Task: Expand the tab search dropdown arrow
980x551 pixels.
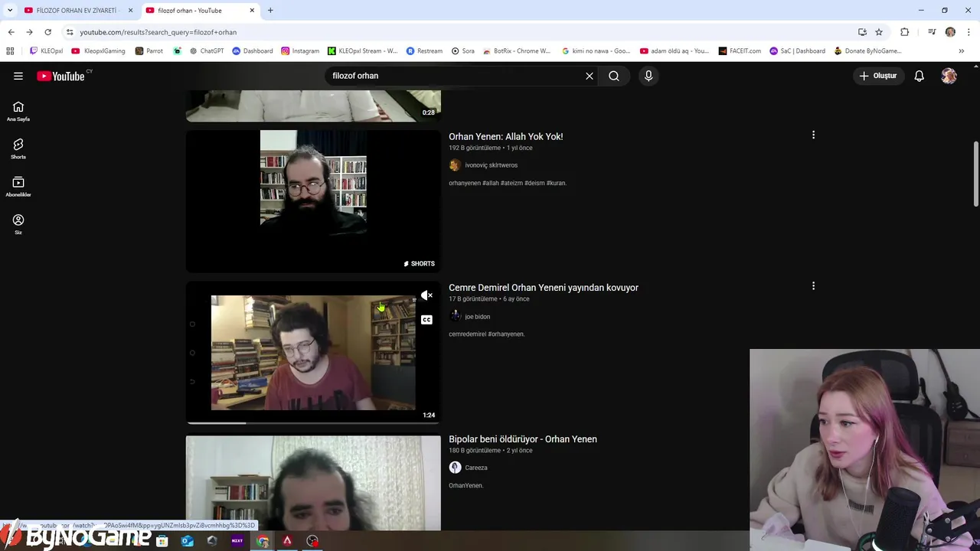Action: pos(10,10)
